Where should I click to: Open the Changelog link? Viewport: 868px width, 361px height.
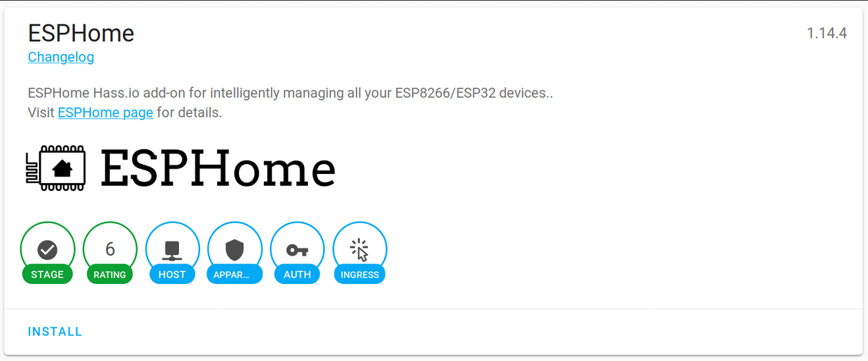[61, 57]
